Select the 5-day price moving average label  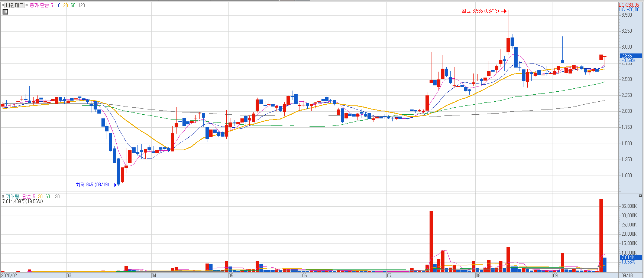(52, 5)
